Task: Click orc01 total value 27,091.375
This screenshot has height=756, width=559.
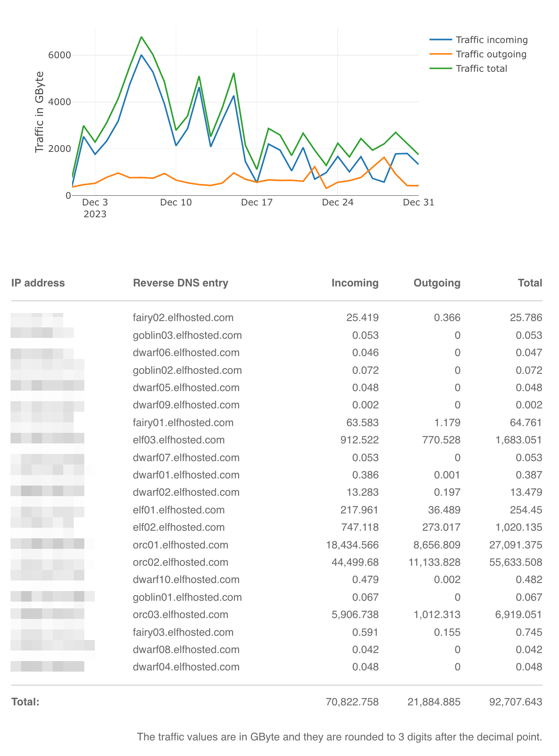Action: tap(516, 545)
